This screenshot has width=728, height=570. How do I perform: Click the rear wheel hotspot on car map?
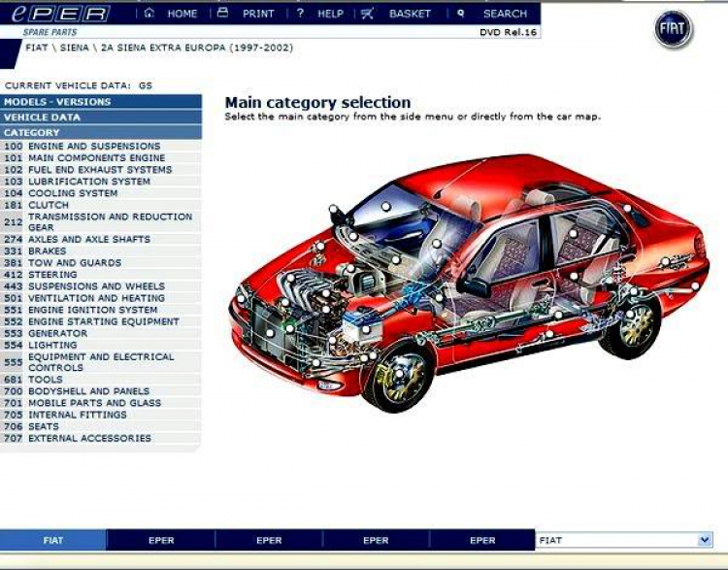pos(630,315)
